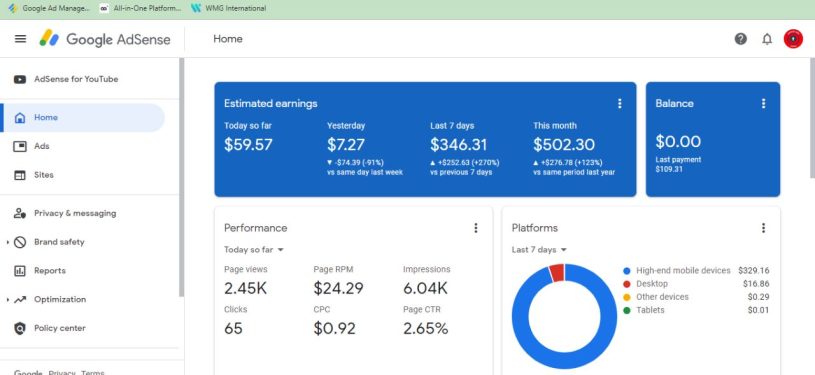
Task: Click the Privacy & messaging person icon
Action: 20,213
